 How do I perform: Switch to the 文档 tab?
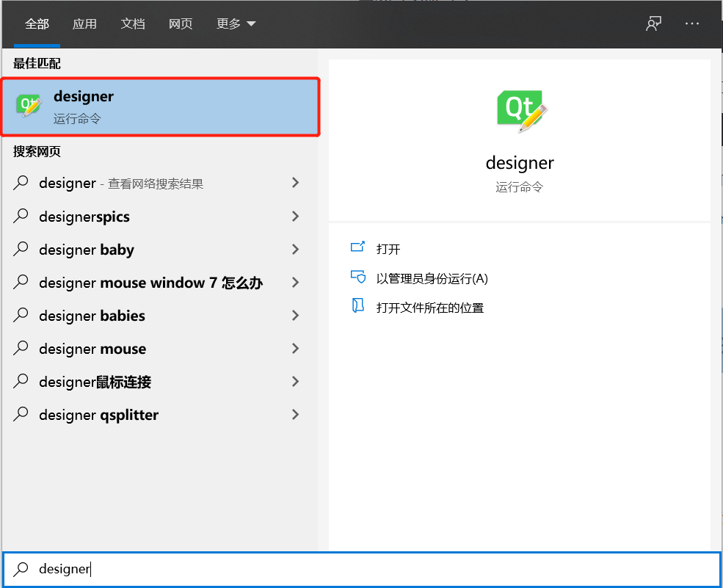coord(133,23)
